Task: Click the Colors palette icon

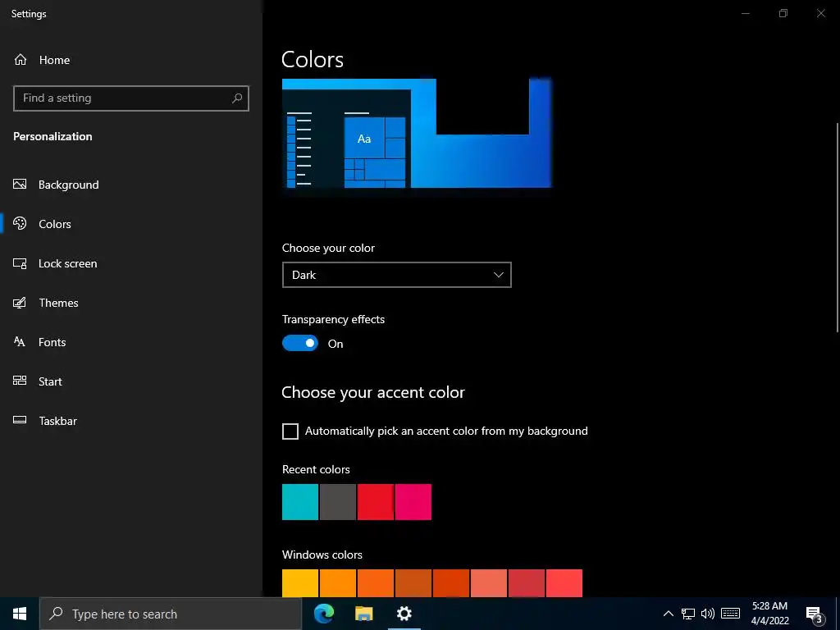Action: pyautogui.click(x=20, y=223)
